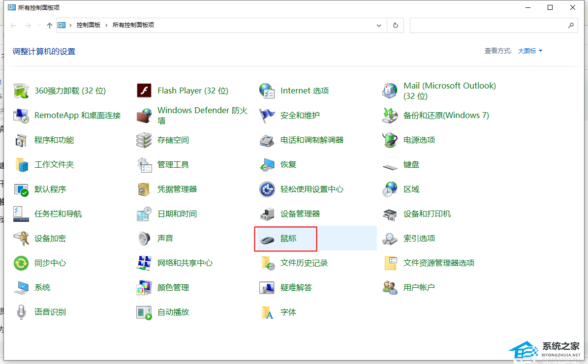Viewport: 588px width, 364px height.
Task: Click the refresh button beside address bar
Action: [395, 25]
